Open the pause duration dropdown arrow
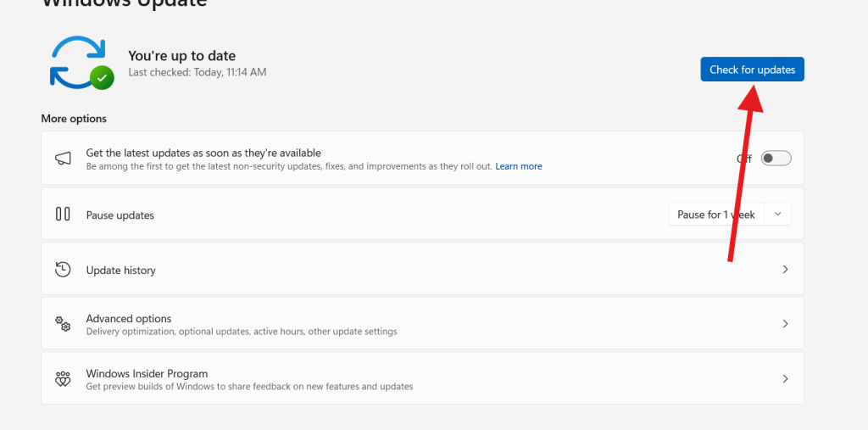 (778, 215)
